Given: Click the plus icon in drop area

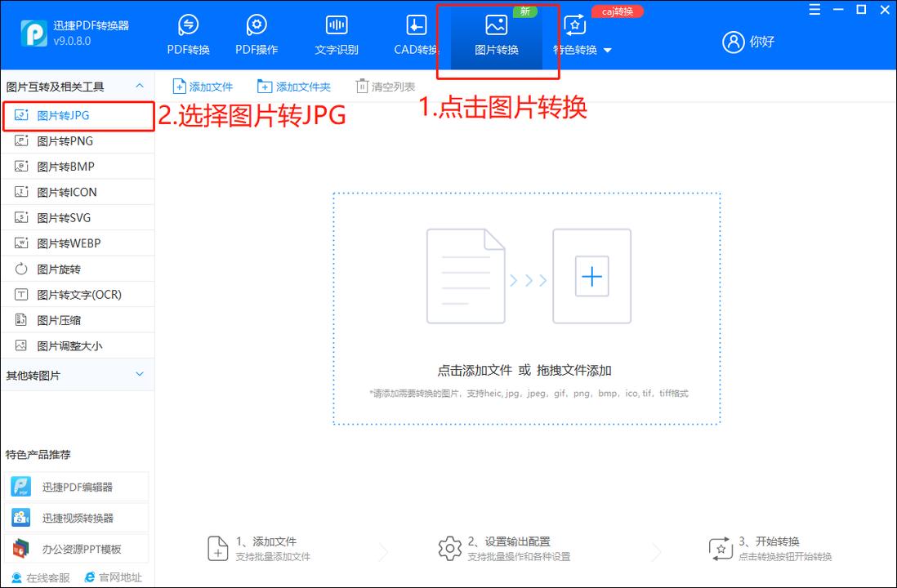Looking at the screenshot, I should pos(591,277).
